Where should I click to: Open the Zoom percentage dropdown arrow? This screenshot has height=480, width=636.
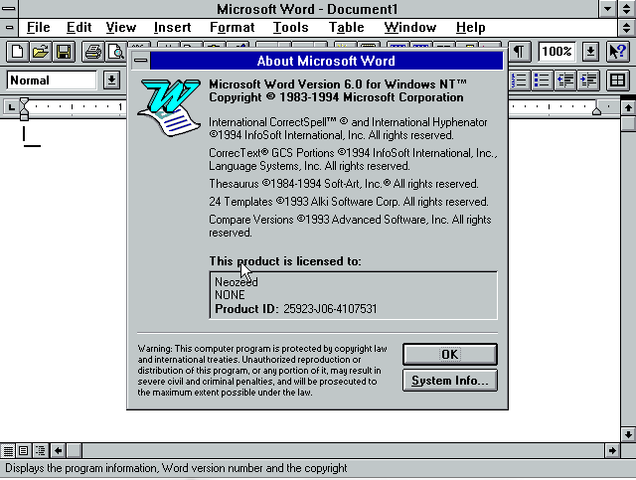pos(590,52)
